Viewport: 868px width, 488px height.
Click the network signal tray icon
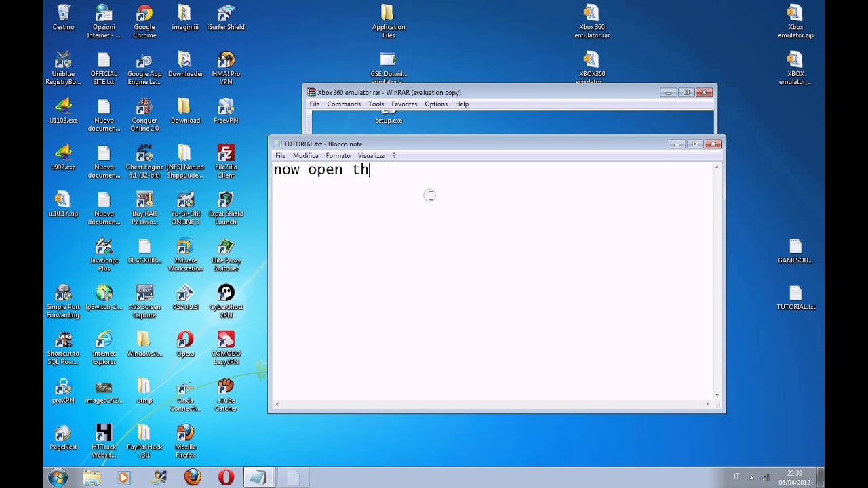765,477
